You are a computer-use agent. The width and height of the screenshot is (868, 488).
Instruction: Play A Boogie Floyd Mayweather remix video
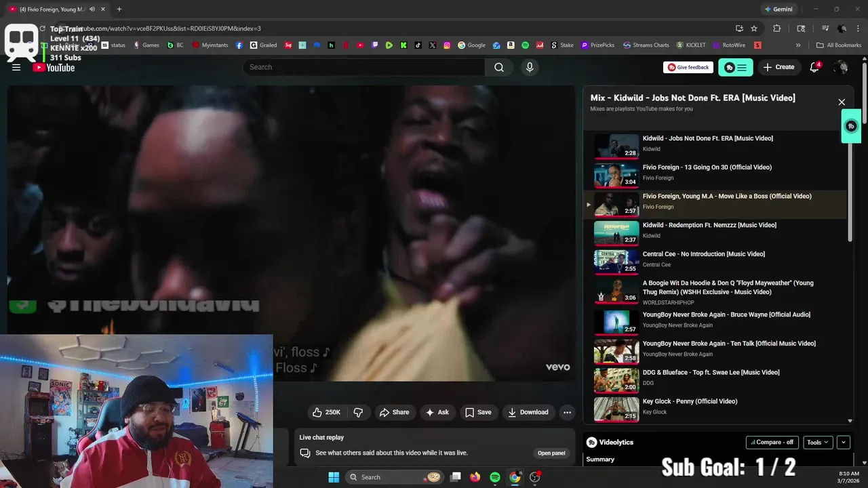coord(616,291)
